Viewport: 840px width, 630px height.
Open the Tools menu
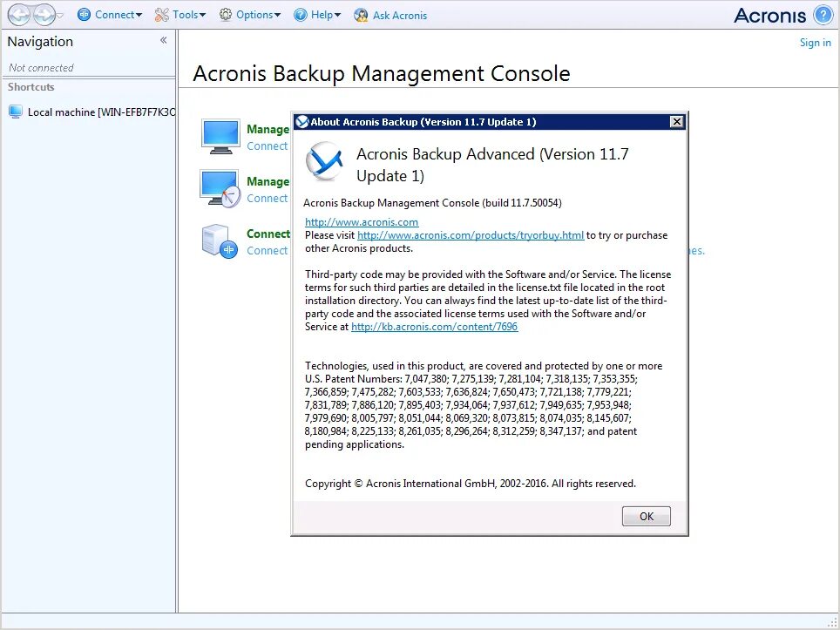pos(180,15)
